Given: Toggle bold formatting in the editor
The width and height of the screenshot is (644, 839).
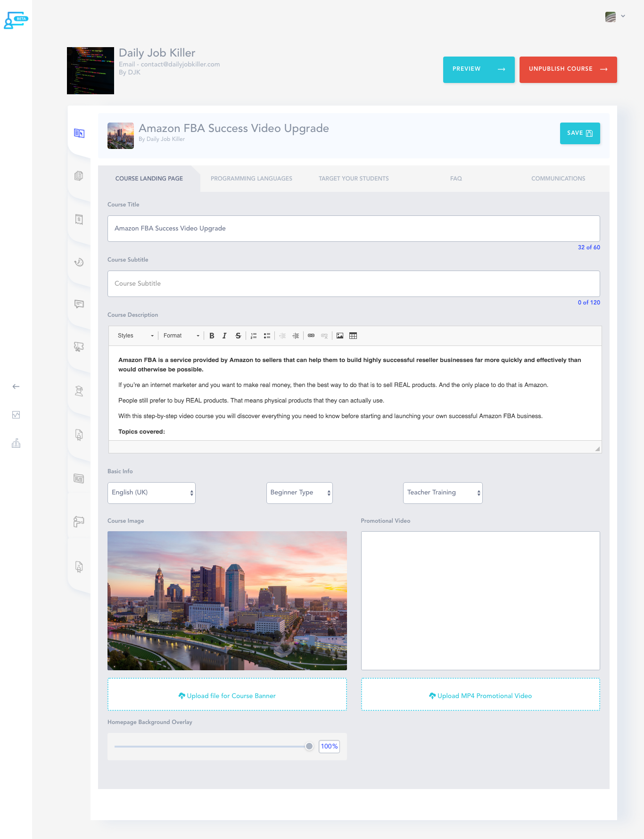Looking at the screenshot, I should (212, 336).
